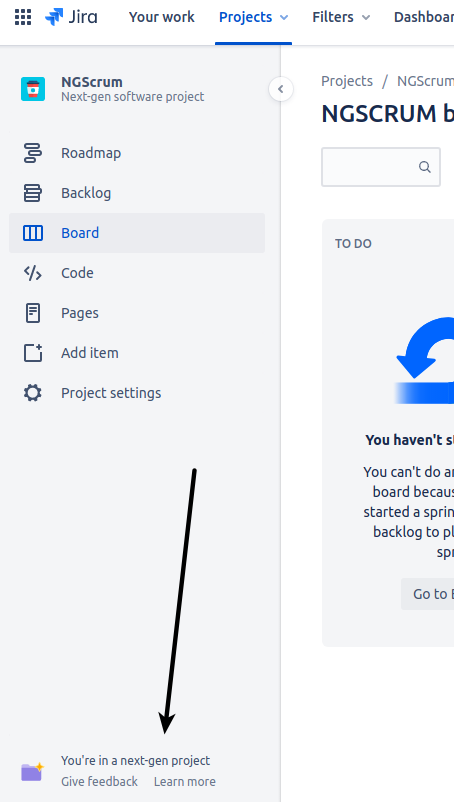Click the Backlog icon
The image size is (454, 802).
pos(33,193)
